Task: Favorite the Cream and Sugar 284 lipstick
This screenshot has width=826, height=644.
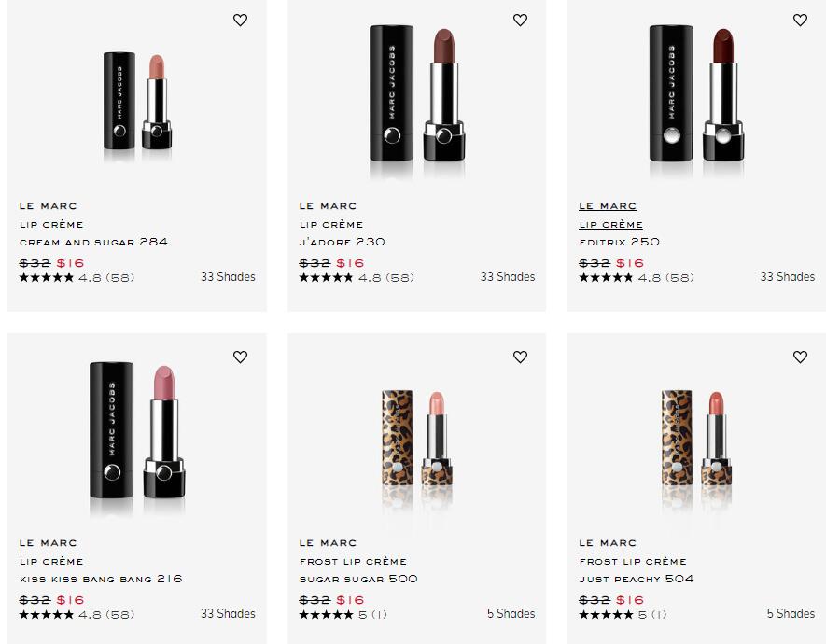Action: tap(240, 21)
